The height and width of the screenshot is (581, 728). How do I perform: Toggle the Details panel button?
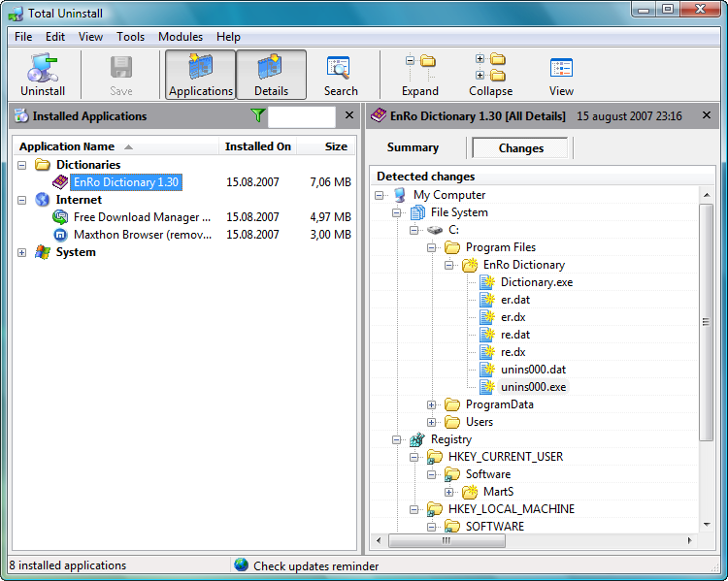[x=271, y=75]
